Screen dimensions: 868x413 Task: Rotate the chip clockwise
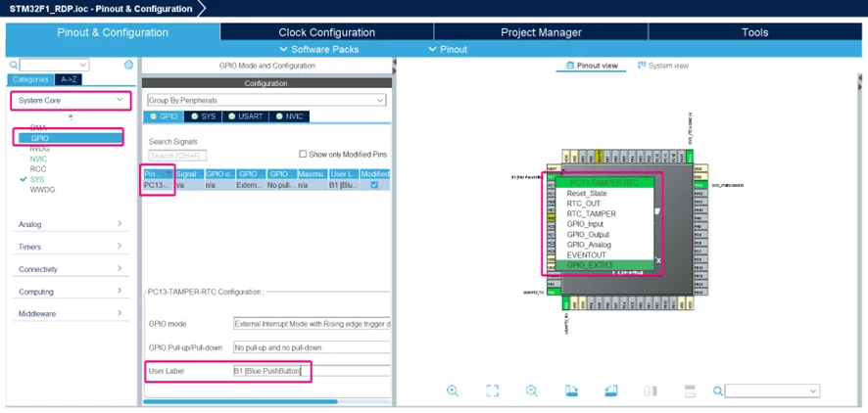pyautogui.click(x=571, y=390)
